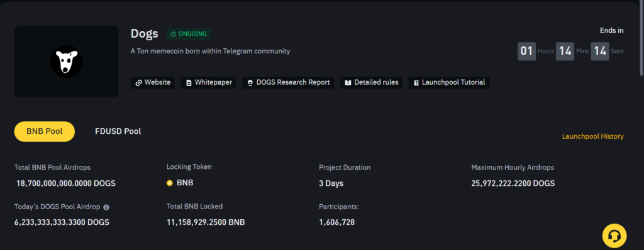Click the info icon beside Today's DOGS Pool Airdrop

tap(106, 207)
